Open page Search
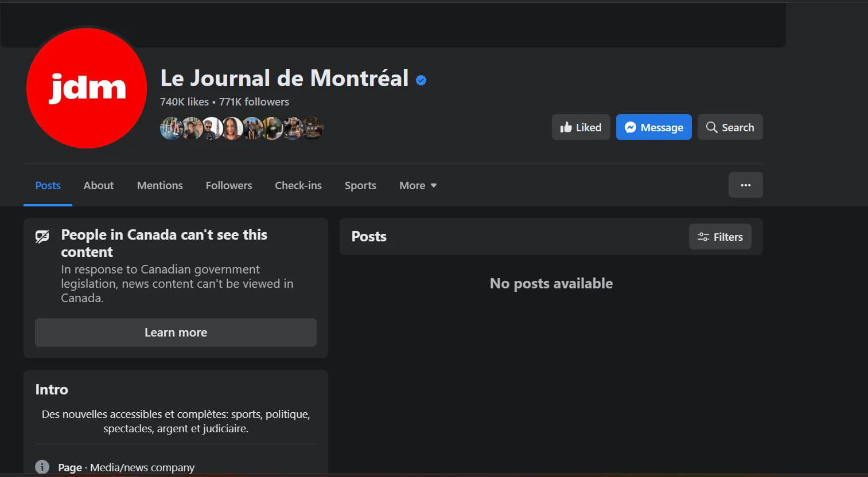868x477 pixels. [730, 127]
